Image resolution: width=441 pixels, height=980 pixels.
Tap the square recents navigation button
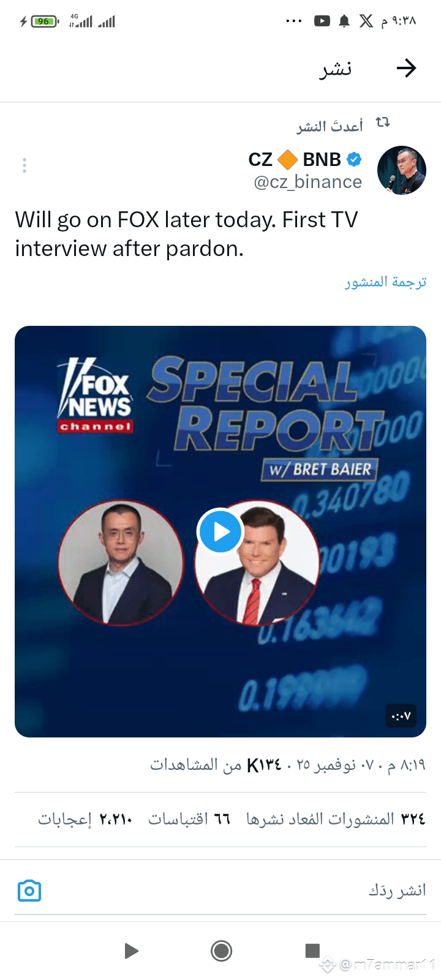(x=312, y=951)
